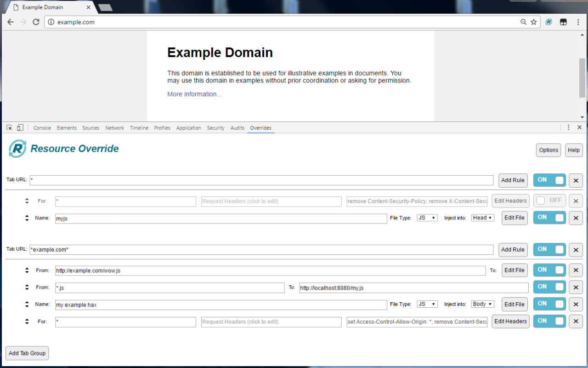Click the reorder handle of the wow.js rule

[27, 270]
